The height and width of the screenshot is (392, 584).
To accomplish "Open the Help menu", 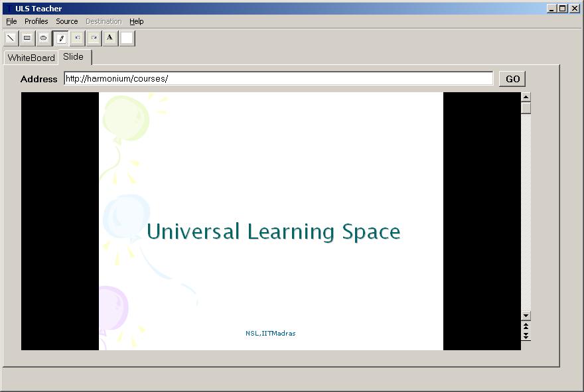I will 137,21.
